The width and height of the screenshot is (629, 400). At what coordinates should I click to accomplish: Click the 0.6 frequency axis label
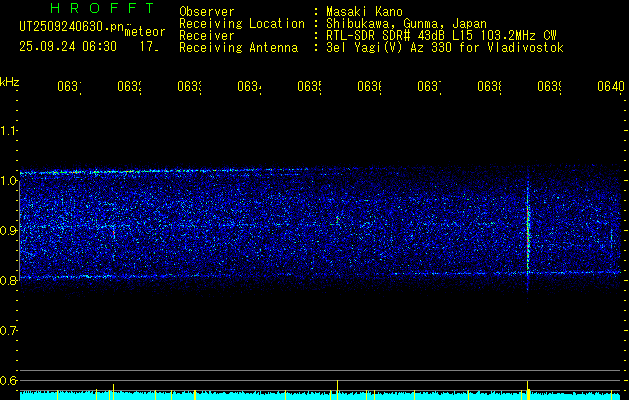click(8, 380)
